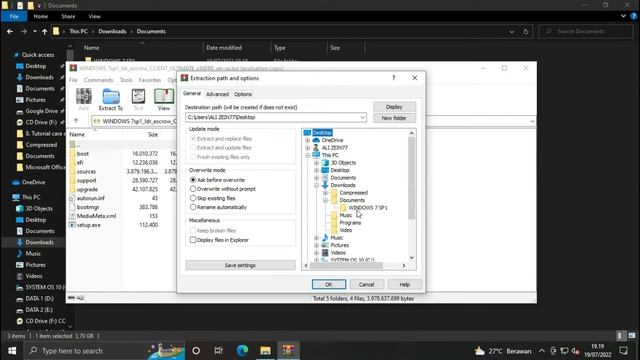This screenshot has width=640, height=360.
Task: Click OK to start extraction
Action: pos(329,284)
